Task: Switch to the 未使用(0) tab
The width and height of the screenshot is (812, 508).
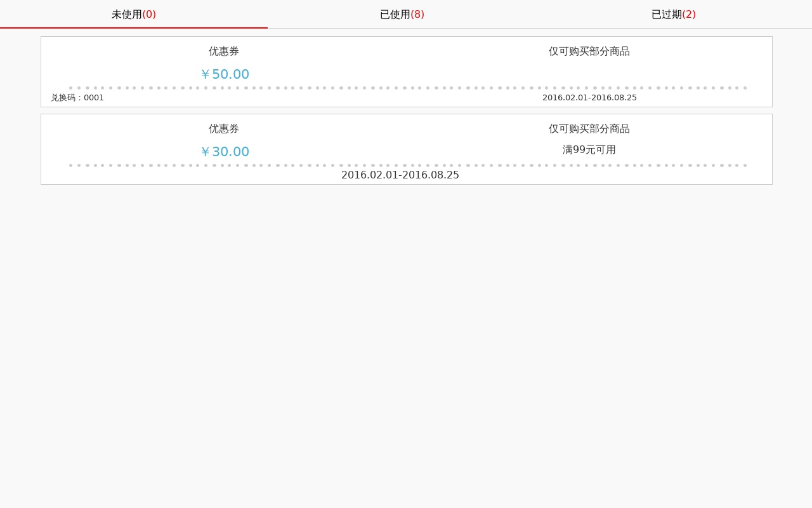Action: tap(134, 14)
